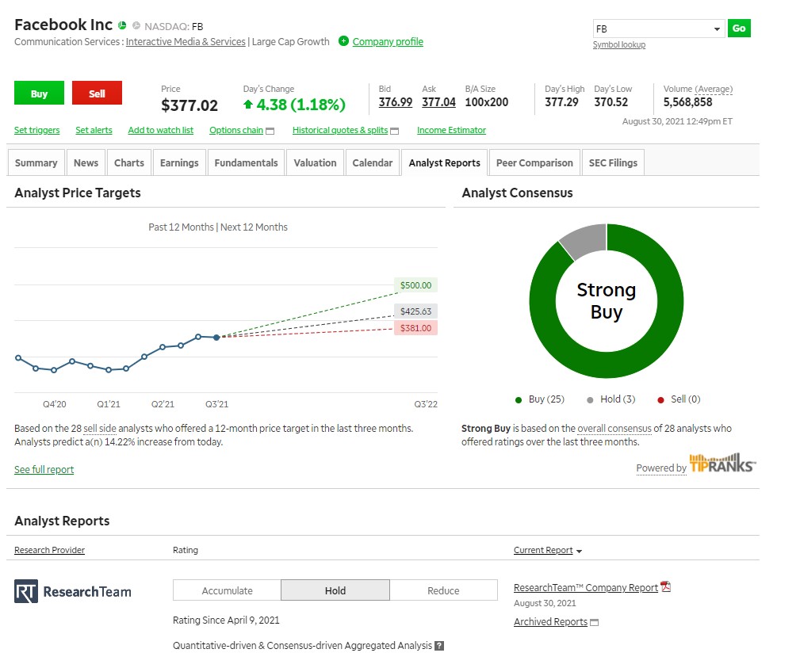Open the popup icon next to Historical quotes & splits
This screenshot has height=672, width=800.
394,131
